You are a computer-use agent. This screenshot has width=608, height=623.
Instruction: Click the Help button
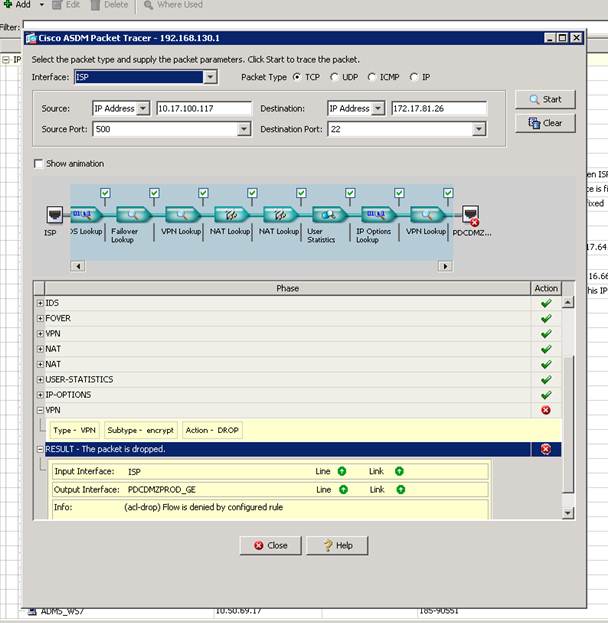pyautogui.click(x=337, y=546)
